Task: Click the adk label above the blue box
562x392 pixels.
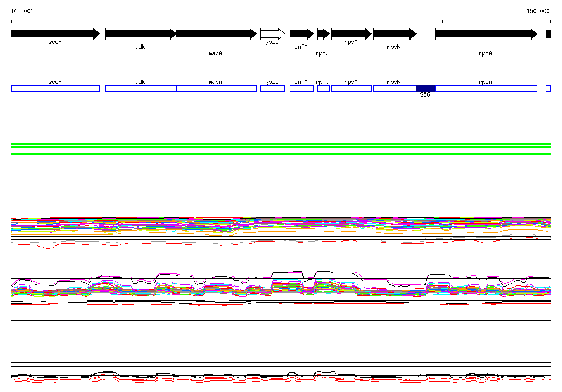Action: tap(140, 82)
